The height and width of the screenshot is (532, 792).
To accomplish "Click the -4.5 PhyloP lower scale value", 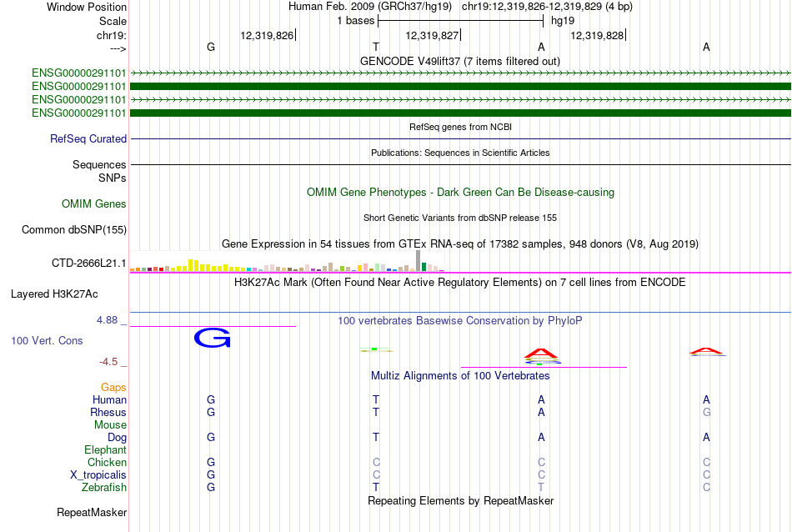I will 108,362.
